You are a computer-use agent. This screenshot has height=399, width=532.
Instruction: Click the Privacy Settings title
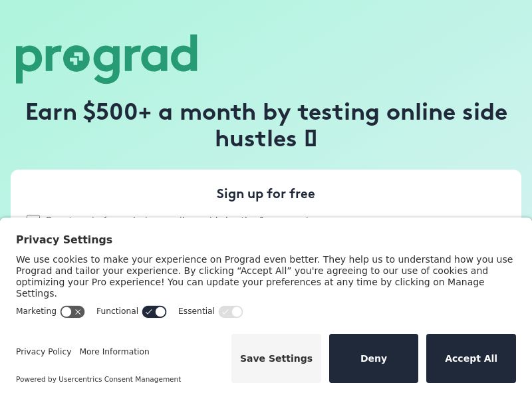[x=64, y=239]
